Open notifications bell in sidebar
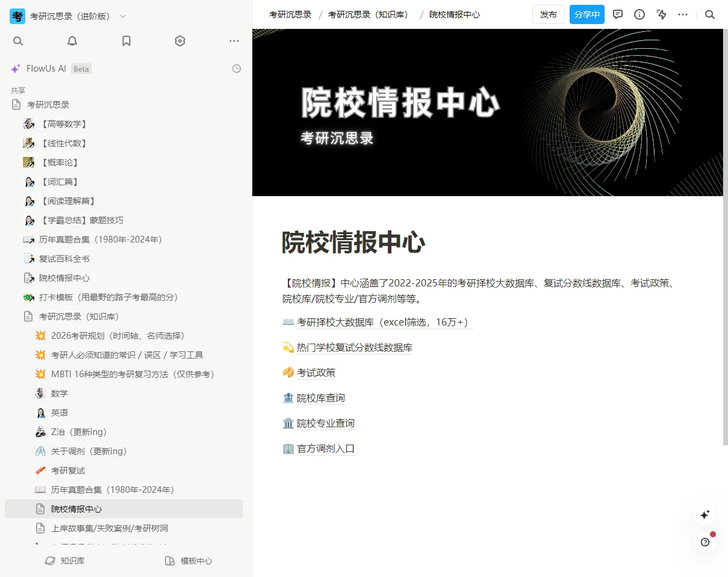 72,41
